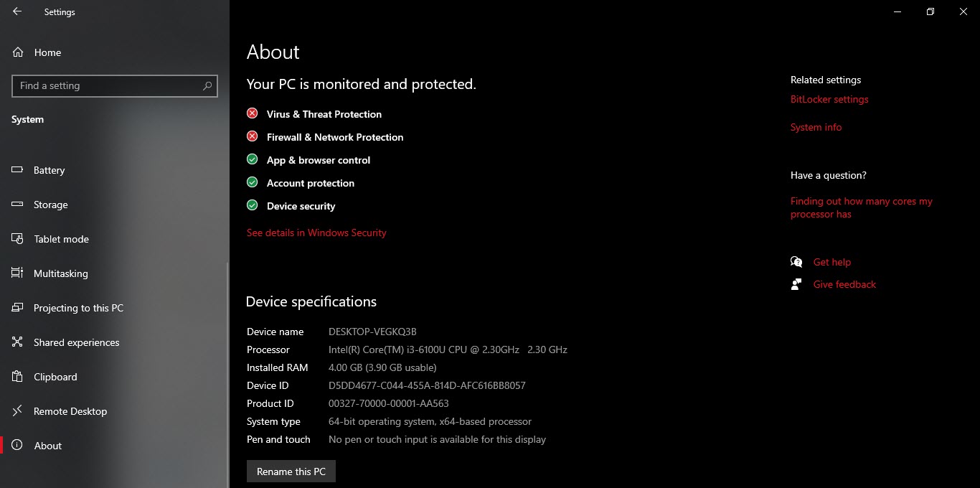This screenshot has height=488, width=980.
Task: Click the Virus & Threat Protection status
Action: [324, 114]
